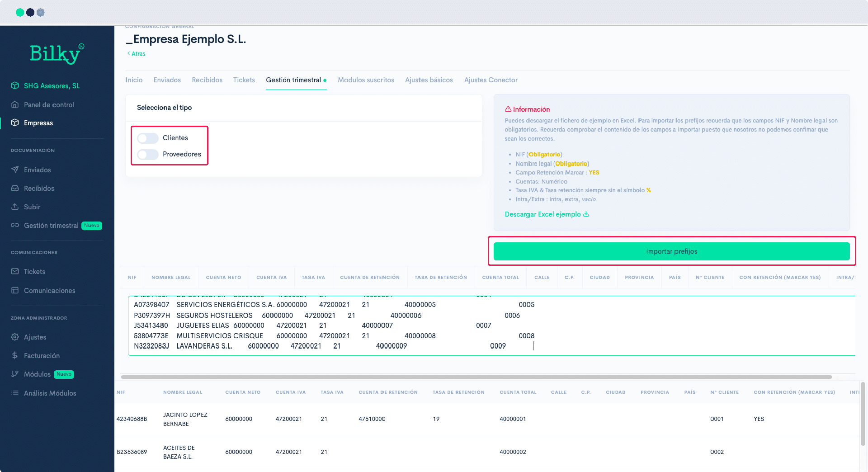
Task: Click the Empresas box icon
Action: pos(15,123)
